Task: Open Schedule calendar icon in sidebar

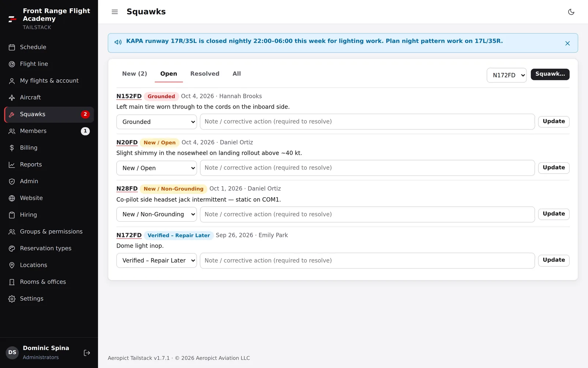Action: point(12,47)
